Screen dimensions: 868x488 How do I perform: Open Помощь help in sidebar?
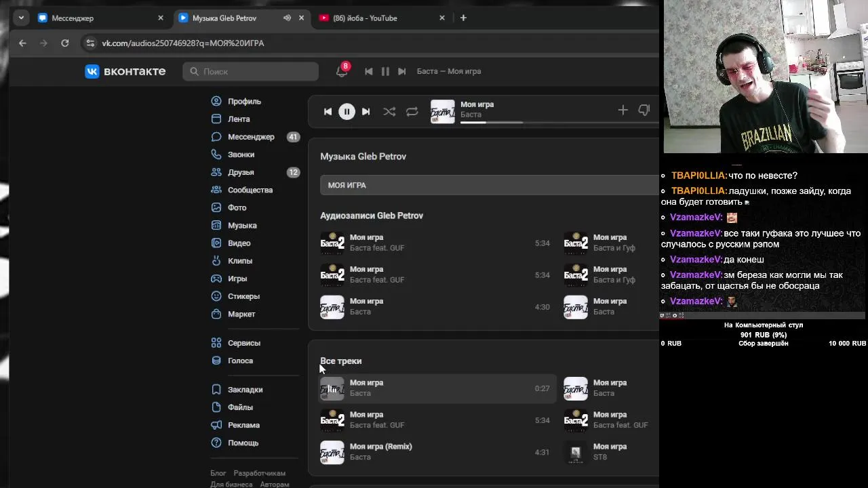click(x=243, y=443)
